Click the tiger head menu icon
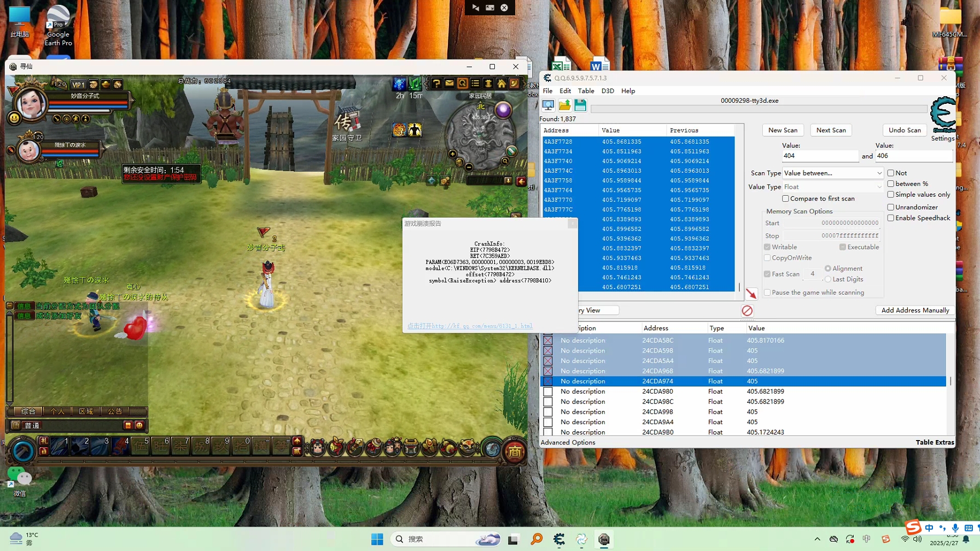 tap(468, 448)
